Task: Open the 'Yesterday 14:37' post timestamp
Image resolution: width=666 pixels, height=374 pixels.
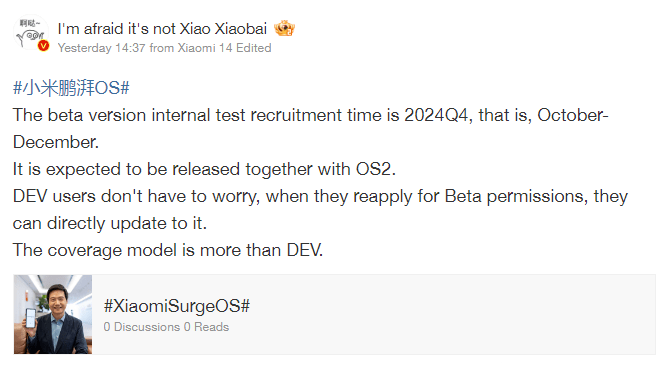Action: [102, 48]
